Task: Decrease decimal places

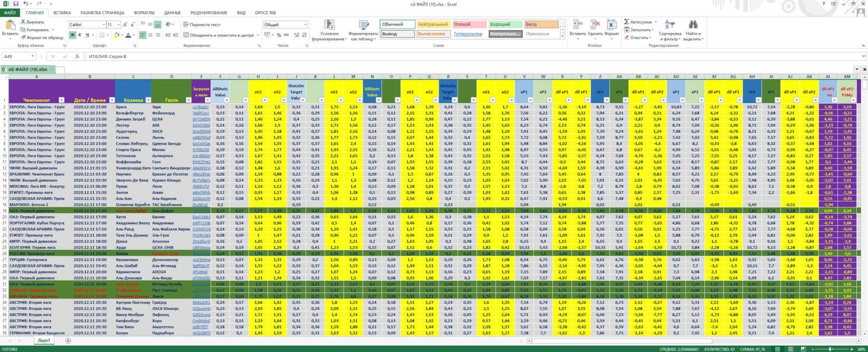Action: (x=303, y=35)
